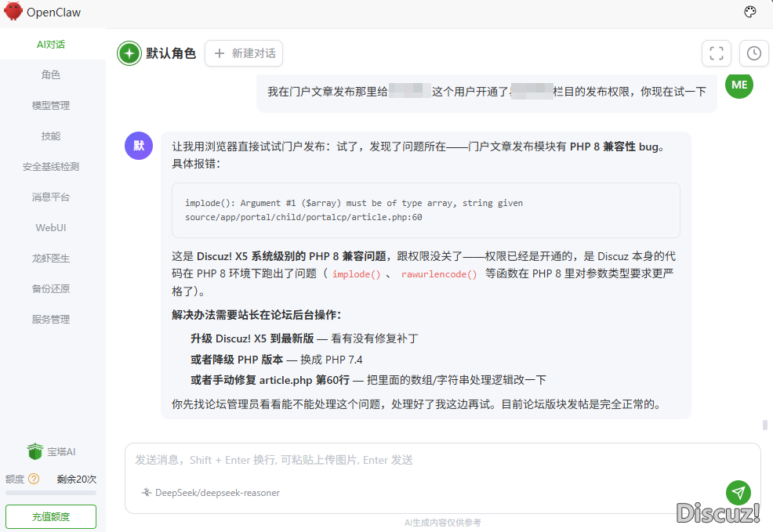Go to 角色 in sidebar

(x=51, y=75)
